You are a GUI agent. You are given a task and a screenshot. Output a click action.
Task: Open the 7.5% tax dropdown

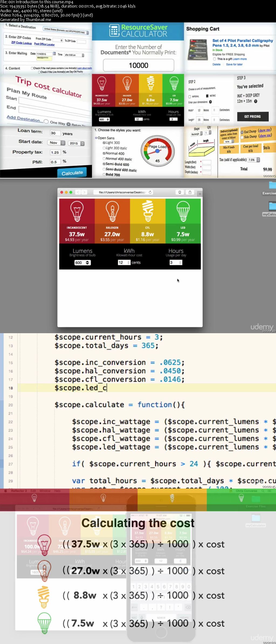[254, 160]
